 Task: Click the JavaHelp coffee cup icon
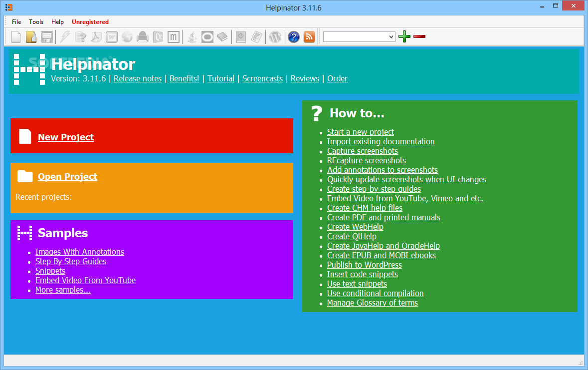(x=192, y=37)
